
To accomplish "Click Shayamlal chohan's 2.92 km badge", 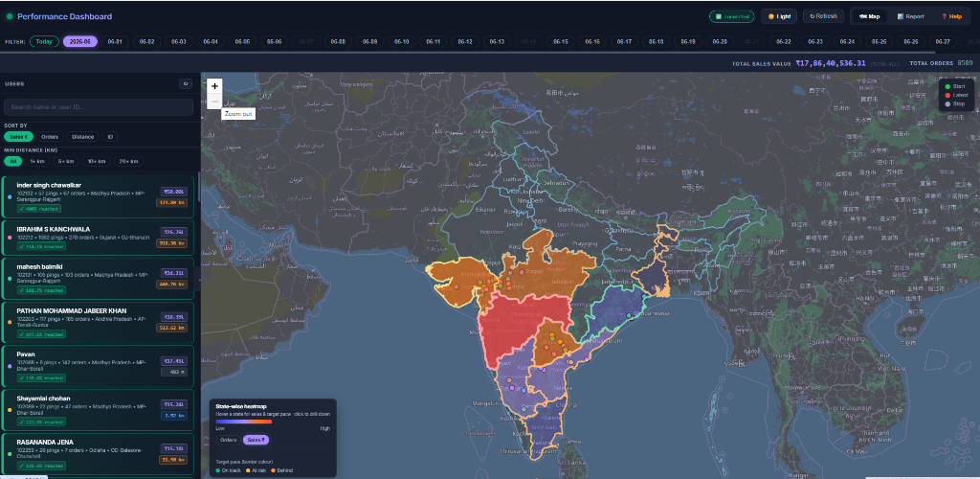I will pyautogui.click(x=172, y=415).
